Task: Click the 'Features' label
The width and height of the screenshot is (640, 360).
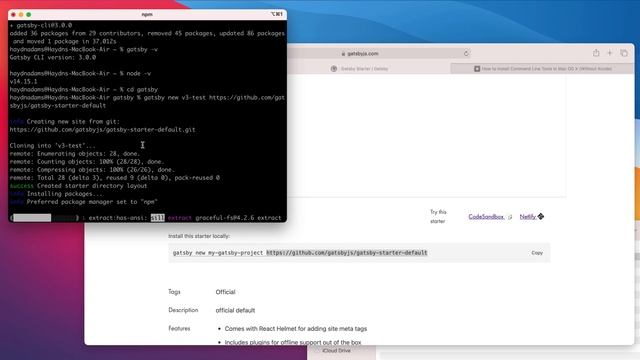Action: tap(179, 329)
